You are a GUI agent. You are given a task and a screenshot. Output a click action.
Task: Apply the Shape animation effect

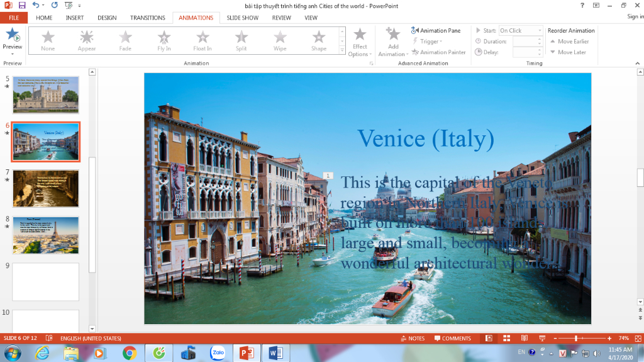pyautogui.click(x=319, y=40)
